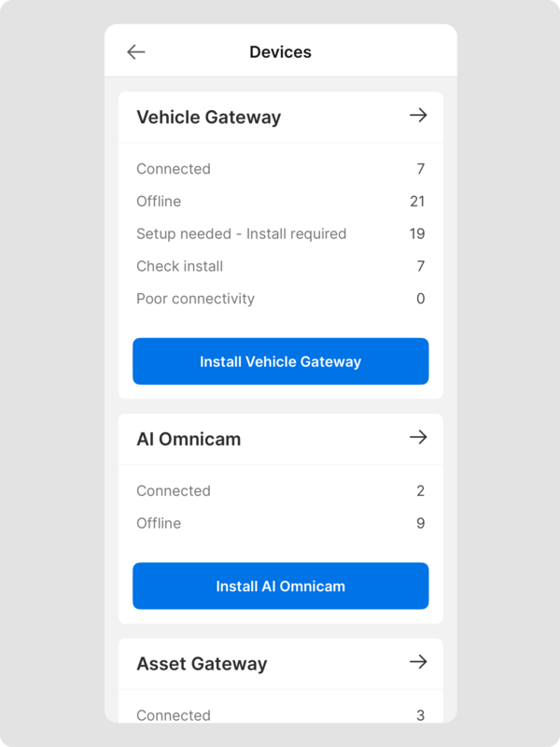Open Vehicle Gateway details arrow
Image resolution: width=560 pixels, height=747 pixels.
point(418,116)
